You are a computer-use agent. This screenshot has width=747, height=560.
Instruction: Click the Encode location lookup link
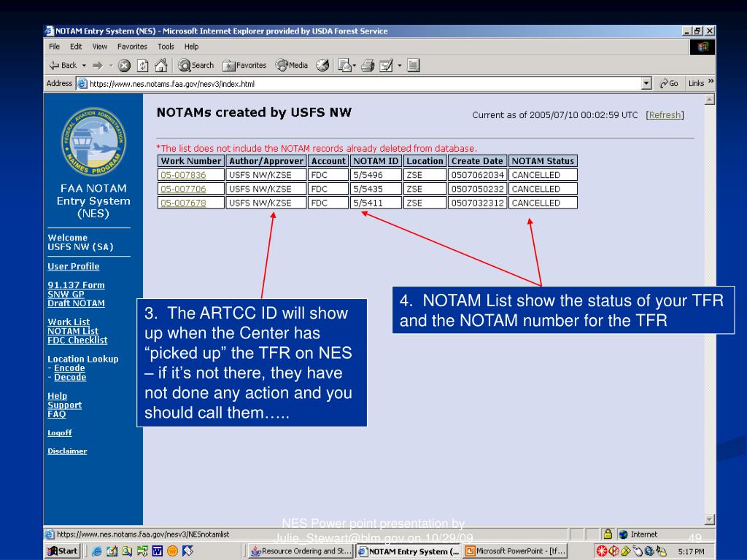tap(69, 368)
